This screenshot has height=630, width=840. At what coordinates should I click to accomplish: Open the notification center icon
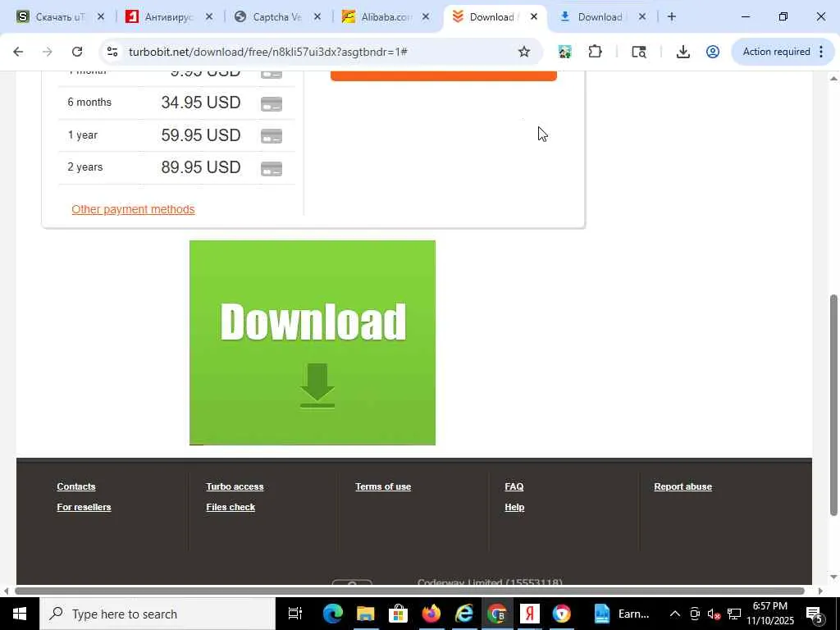click(x=815, y=614)
